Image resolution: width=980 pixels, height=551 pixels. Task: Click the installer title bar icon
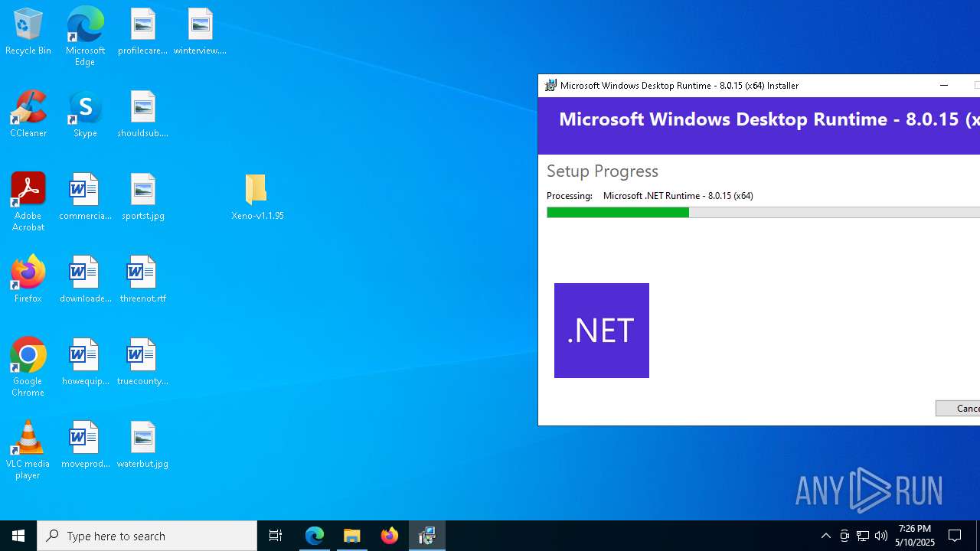pyautogui.click(x=550, y=86)
